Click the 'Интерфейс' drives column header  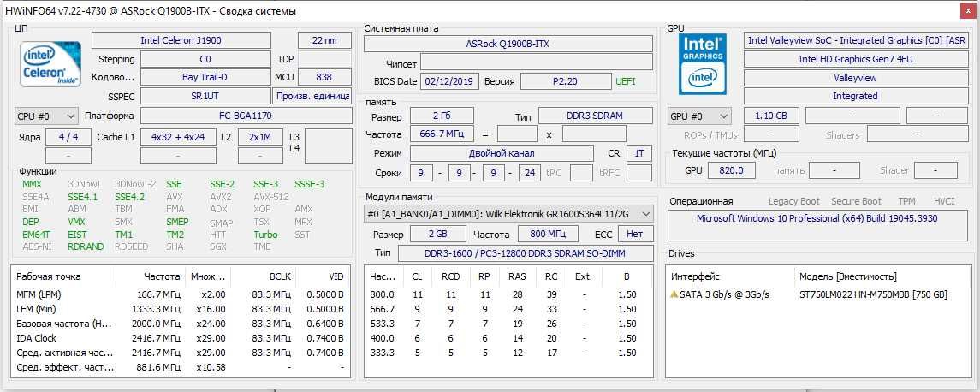coord(732,277)
